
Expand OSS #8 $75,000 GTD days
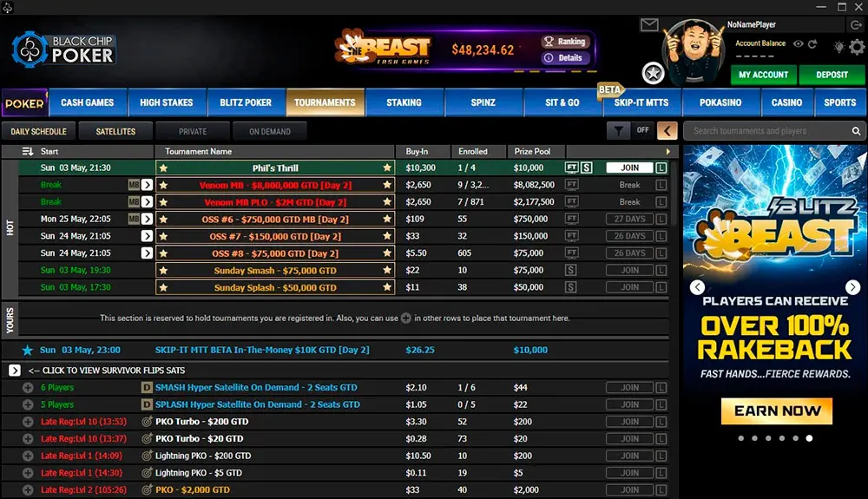147,253
